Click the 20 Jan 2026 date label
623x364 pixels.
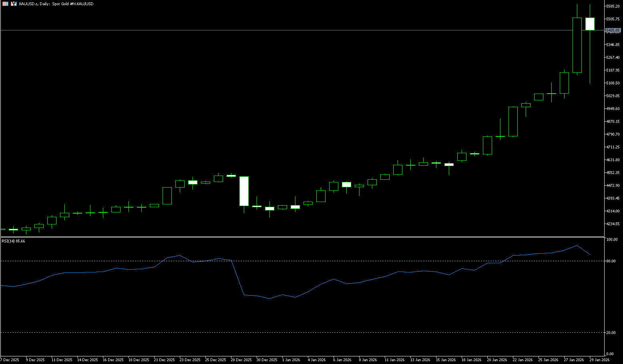(497, 360)
